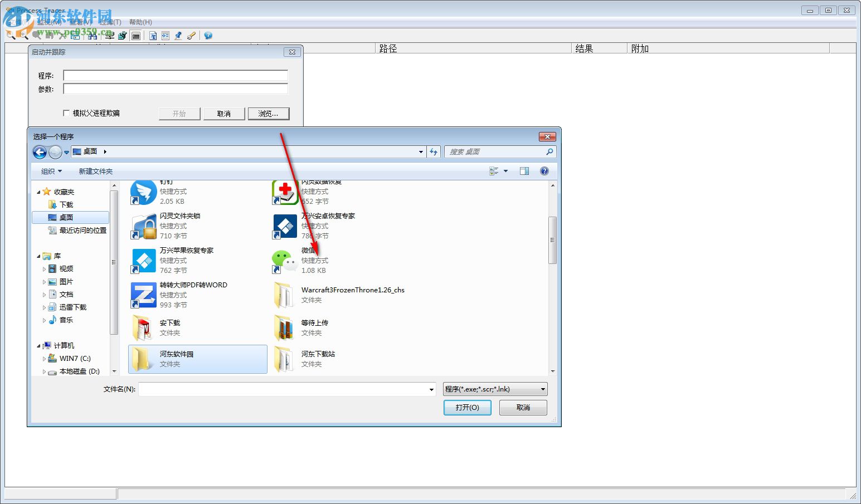Select the wrench tool icon on the toolbar

pyautogui.click(x=191, y=35)
